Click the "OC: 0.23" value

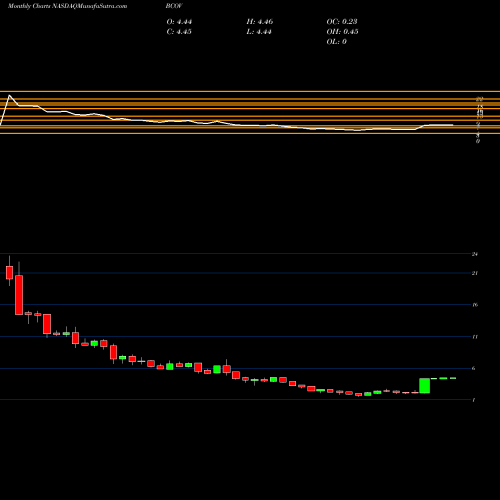tap(342, 22)
